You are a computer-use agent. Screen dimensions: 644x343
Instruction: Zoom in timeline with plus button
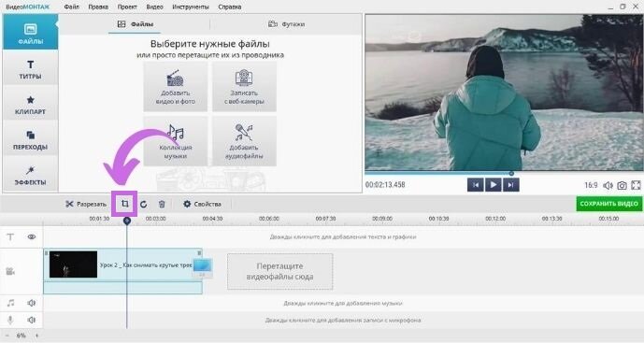pos(36,336)
